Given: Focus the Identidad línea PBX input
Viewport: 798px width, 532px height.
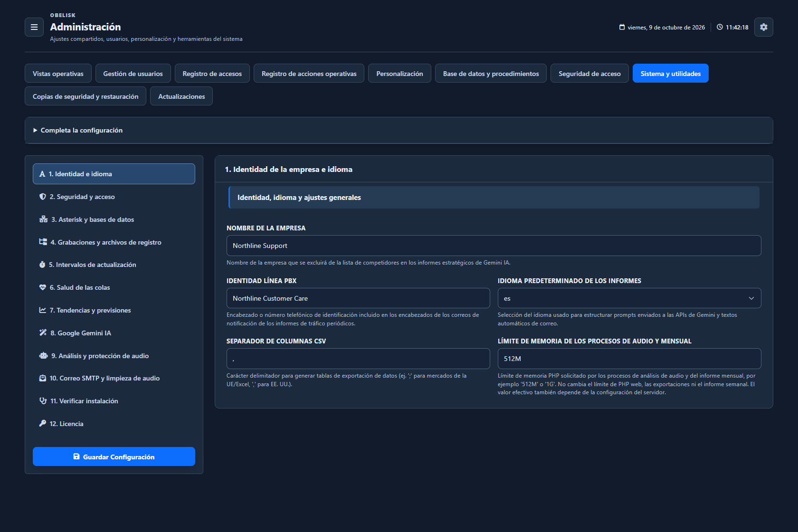Looking at the screenshot, I should pyautogui.click(x=358, y=298).
